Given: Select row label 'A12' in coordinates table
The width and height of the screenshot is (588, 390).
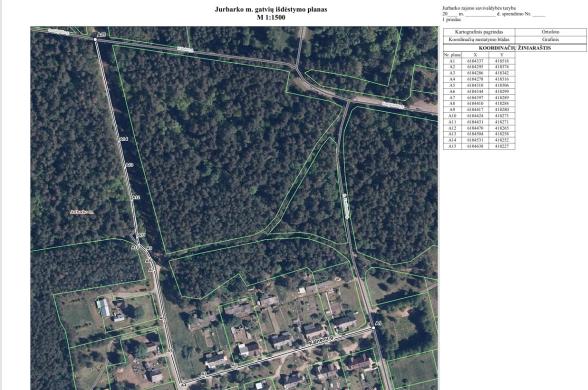Looking at the screenshot, I should point(452,128).
